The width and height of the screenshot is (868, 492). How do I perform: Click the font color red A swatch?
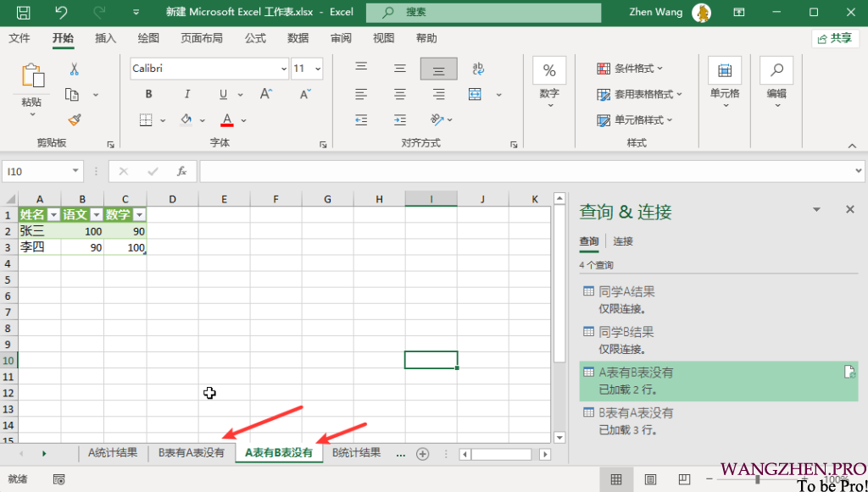(x=226, y=119)
